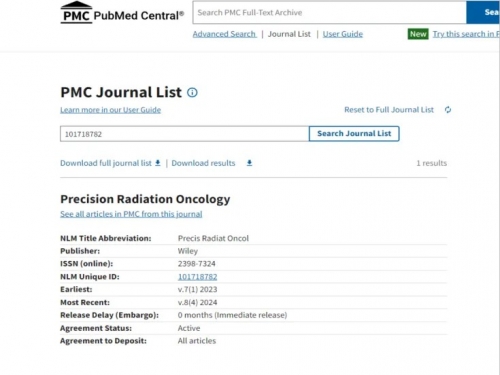Click the refresh icon next to Reset link
Image resolution: width=500 pixels, height=375 pixels.
(448, 110)
